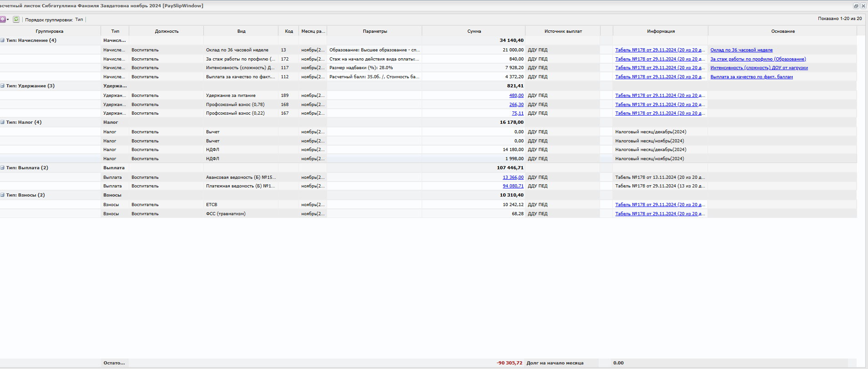The width and height of the screenshot is (868, 369).
Task: Open the 480,00 deduction amount link
Action: coord(516,96)
